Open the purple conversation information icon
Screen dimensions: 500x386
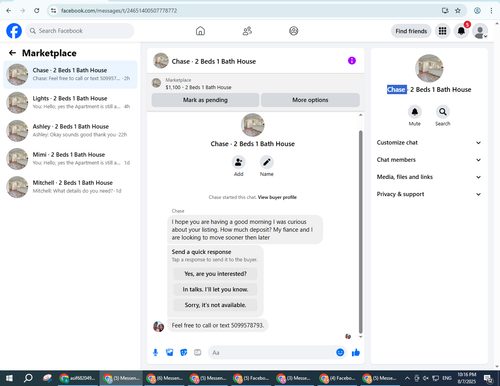tap(352, 61)
